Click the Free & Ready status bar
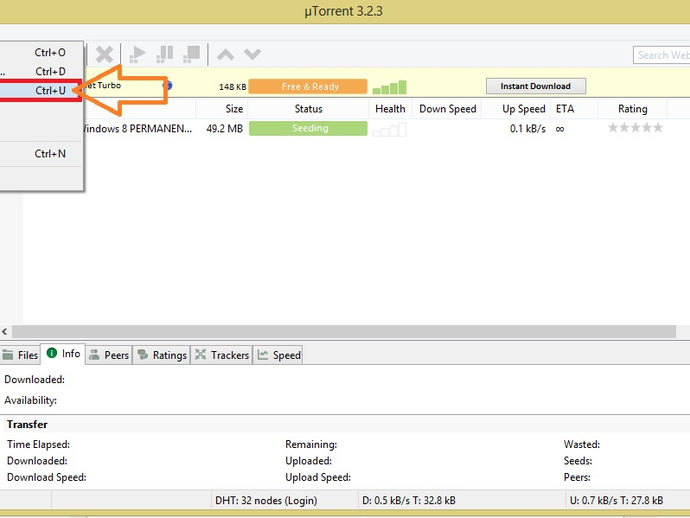This screenshot has height=518, width=690. pyautogui.click(x=308, y=87)
